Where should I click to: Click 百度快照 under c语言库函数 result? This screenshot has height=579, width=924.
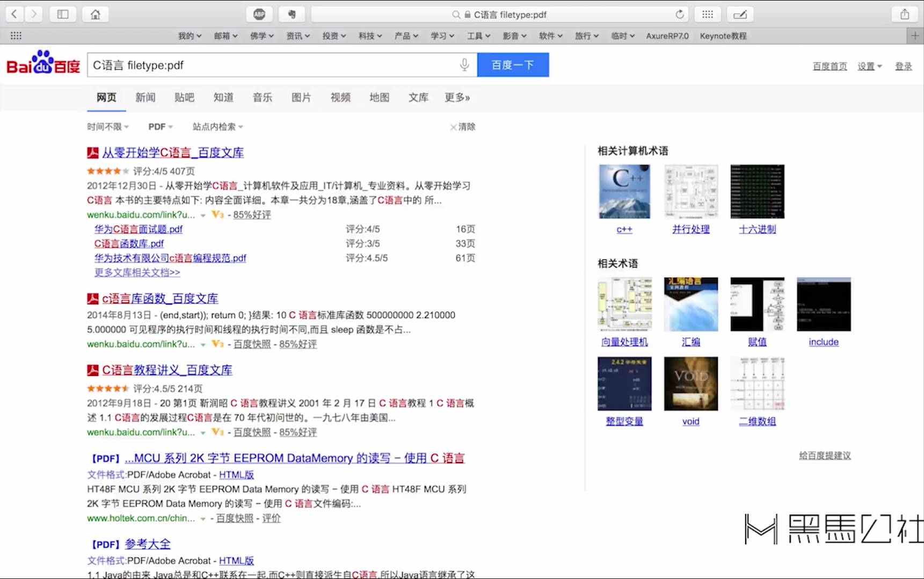point(252,344)
